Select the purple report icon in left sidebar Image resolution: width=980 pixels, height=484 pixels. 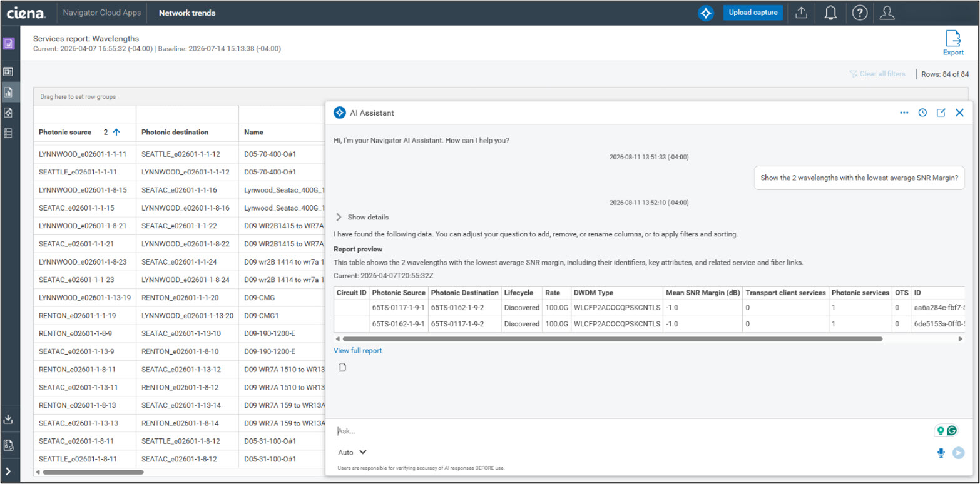point(8,44)
